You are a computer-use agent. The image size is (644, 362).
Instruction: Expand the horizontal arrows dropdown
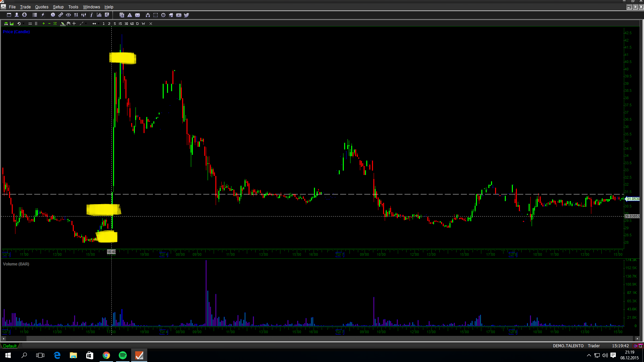(x=99, y=24)
